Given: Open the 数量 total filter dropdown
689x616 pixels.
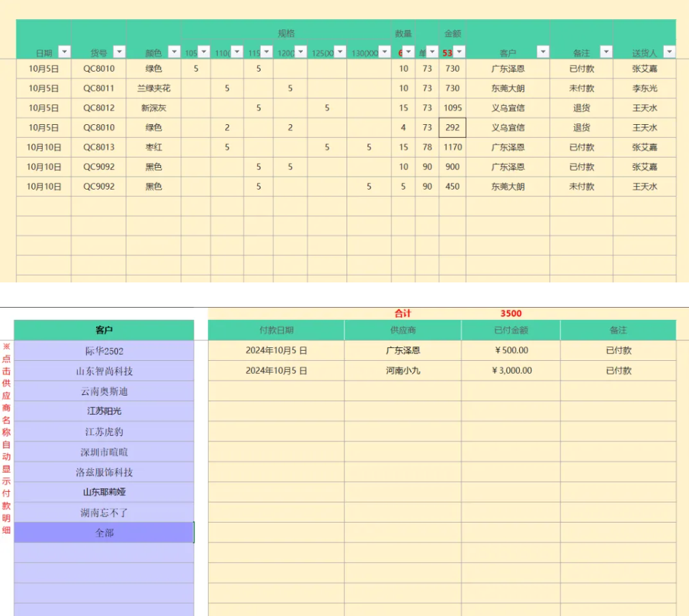Looking at the screenshot, I should click(x=409, y=52).
